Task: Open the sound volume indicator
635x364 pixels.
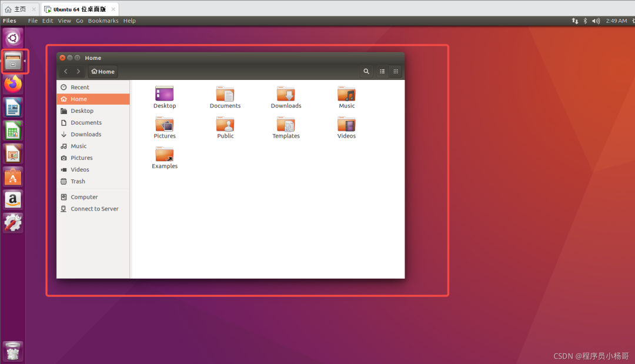Action: coord(596,21)
